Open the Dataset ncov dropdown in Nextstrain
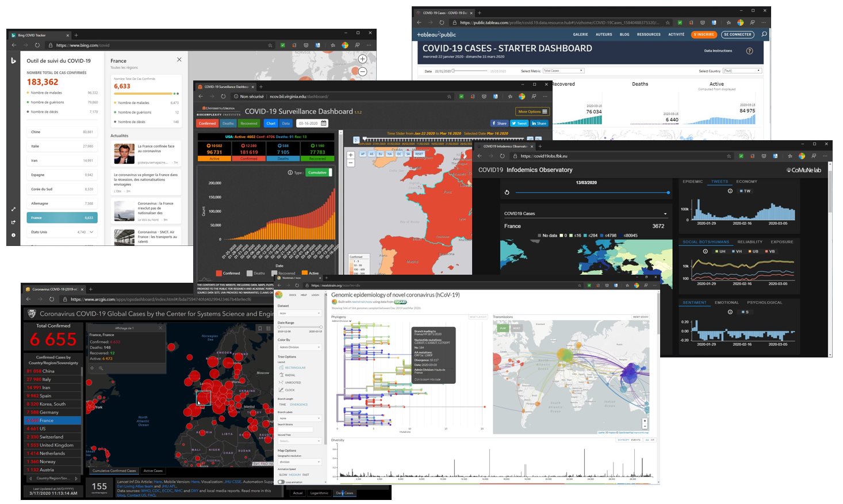 point(300,313)
